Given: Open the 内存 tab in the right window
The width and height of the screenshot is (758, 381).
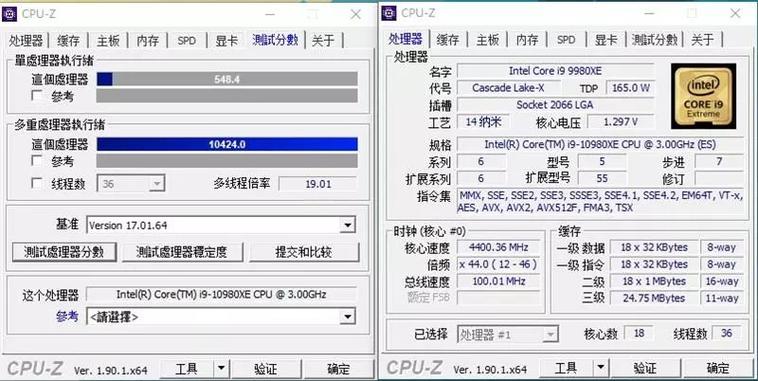Looking at the screenshot, I should tap(527, 40).
